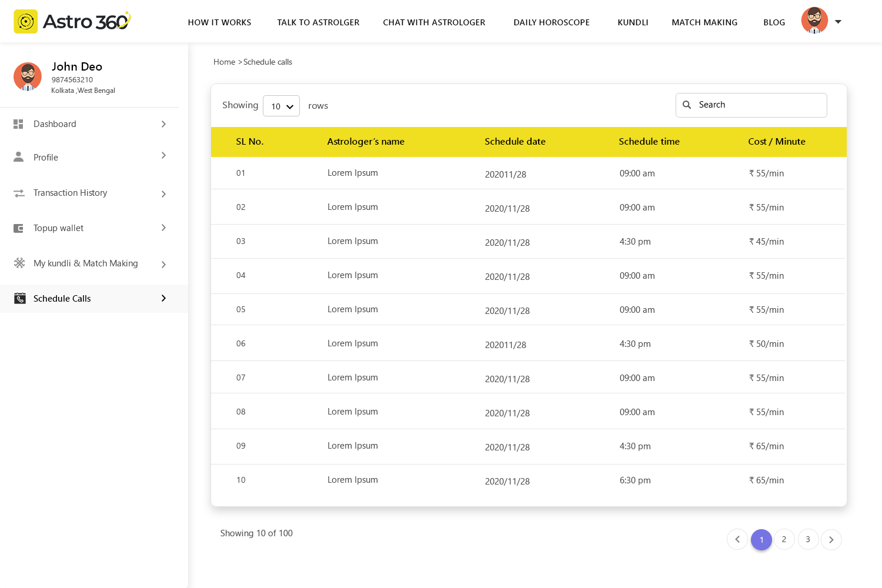Click the user avatar in top navigation
Screen dimensions: 882x588
814,21
